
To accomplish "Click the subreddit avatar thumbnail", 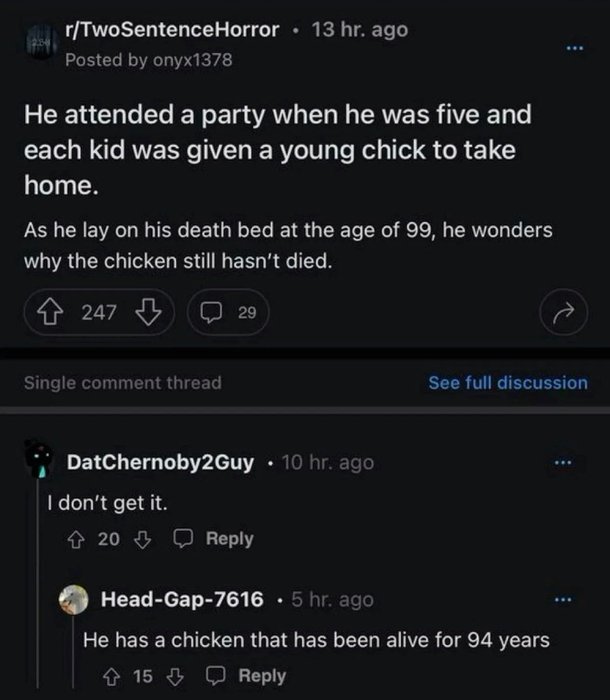I will 38,46.
